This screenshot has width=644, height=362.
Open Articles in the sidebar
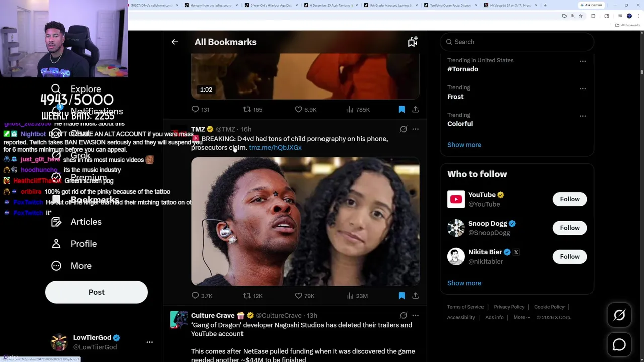point(76,222)
